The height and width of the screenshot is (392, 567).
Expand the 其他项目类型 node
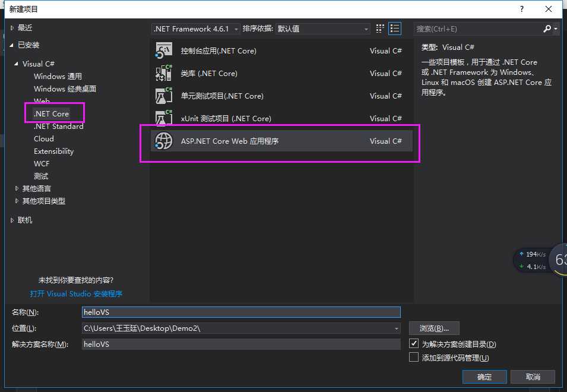click(x=17, y=201)
